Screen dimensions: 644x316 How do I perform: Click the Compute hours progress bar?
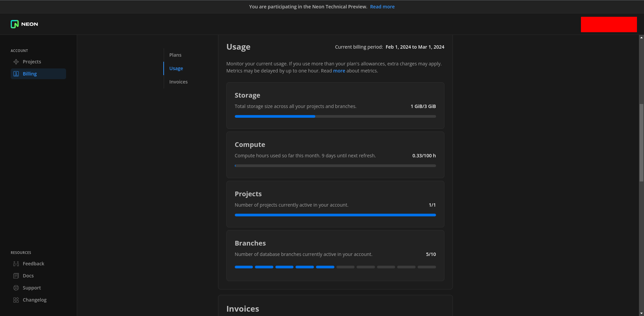pos(335,166)
